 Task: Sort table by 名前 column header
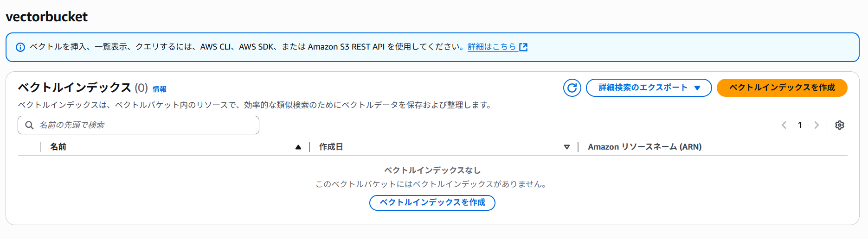[58, 147]
